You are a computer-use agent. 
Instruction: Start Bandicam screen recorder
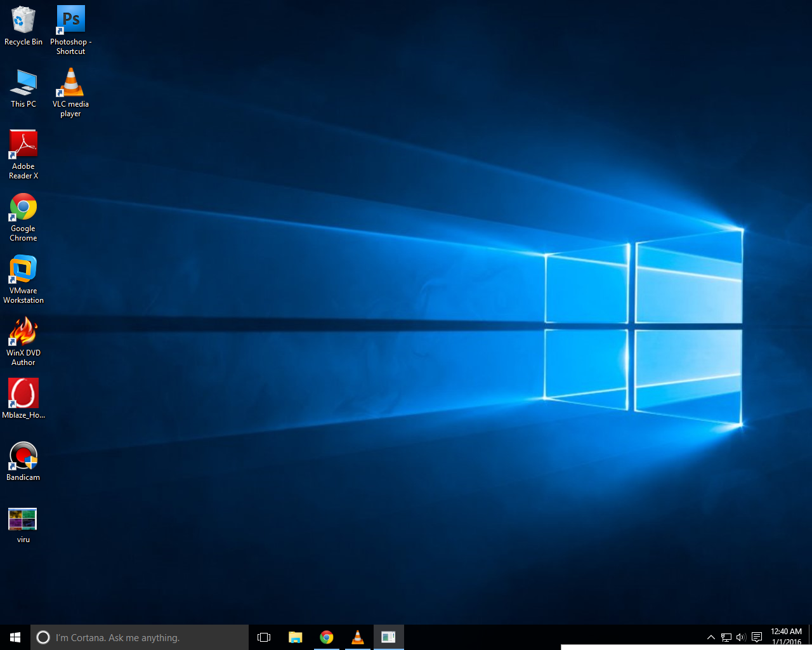point(23,454)
